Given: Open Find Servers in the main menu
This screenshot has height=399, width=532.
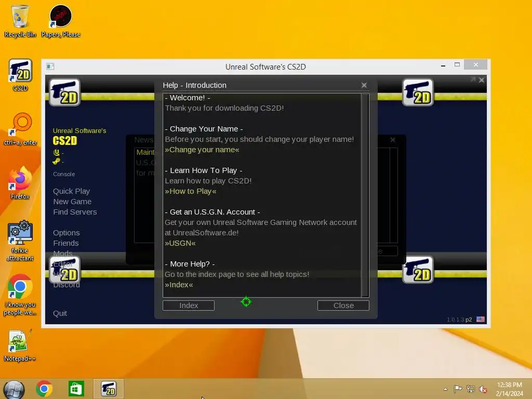Looking at the screenshot, I should (75, 212).
